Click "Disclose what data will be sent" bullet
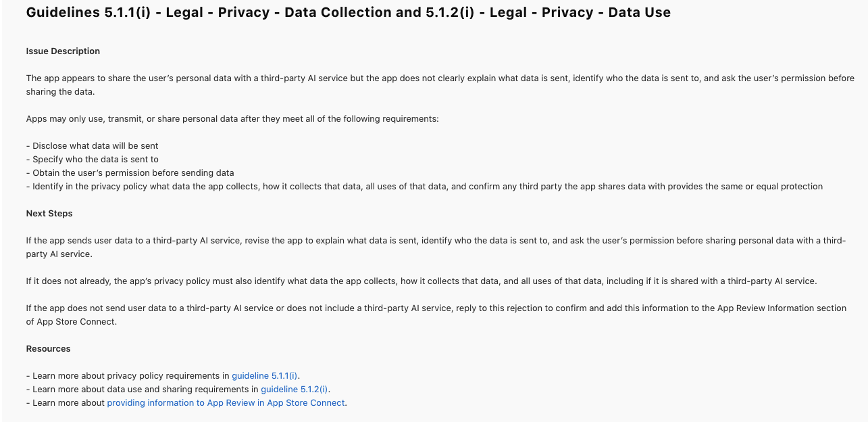This screenshot has width=868, height=422. [x=93, y=145]
